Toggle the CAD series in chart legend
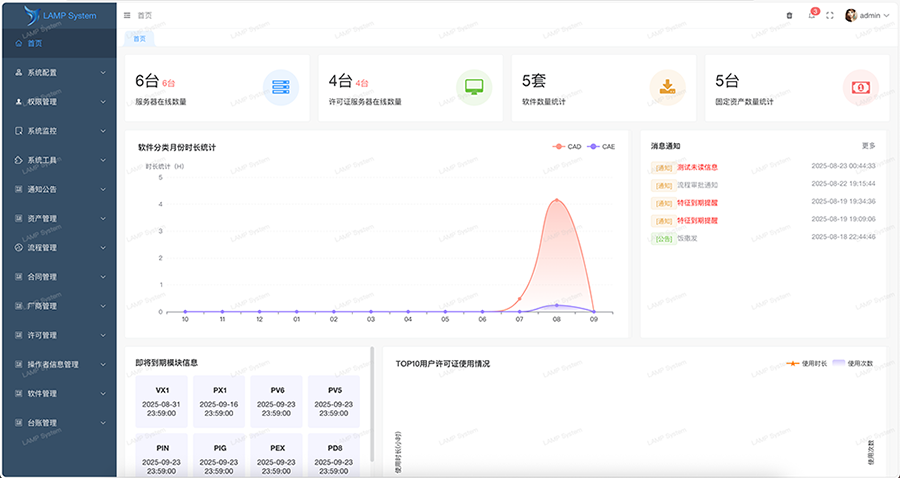 (x=567, y=147)
